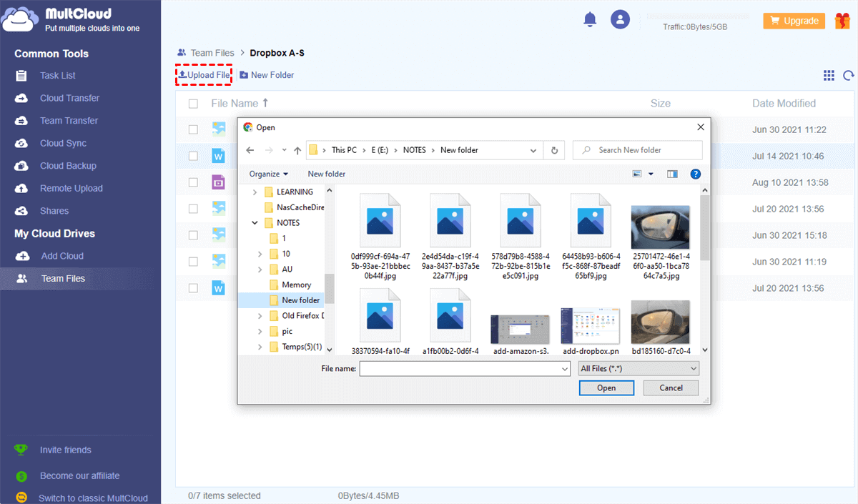Expand the Organize dropdown menu
This screenshot has width=858, height=504.
269,174
